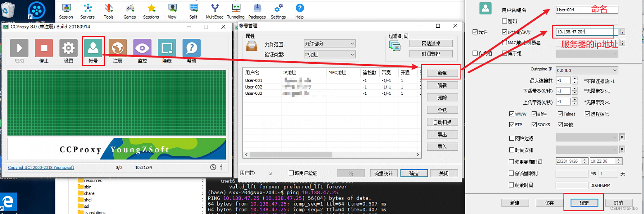Click the 用户名/组名 field containing User-004
This screenshot has width=644, height=214.
[x=587, y=10]
